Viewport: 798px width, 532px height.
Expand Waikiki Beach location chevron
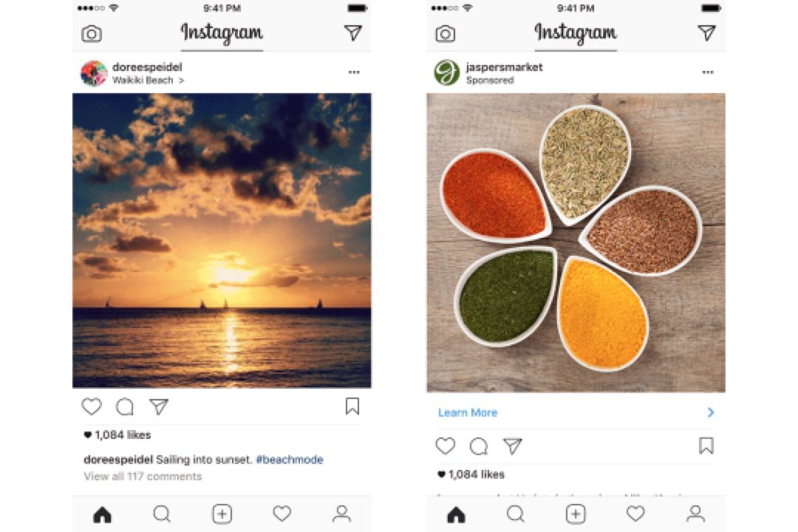[181, 81]
